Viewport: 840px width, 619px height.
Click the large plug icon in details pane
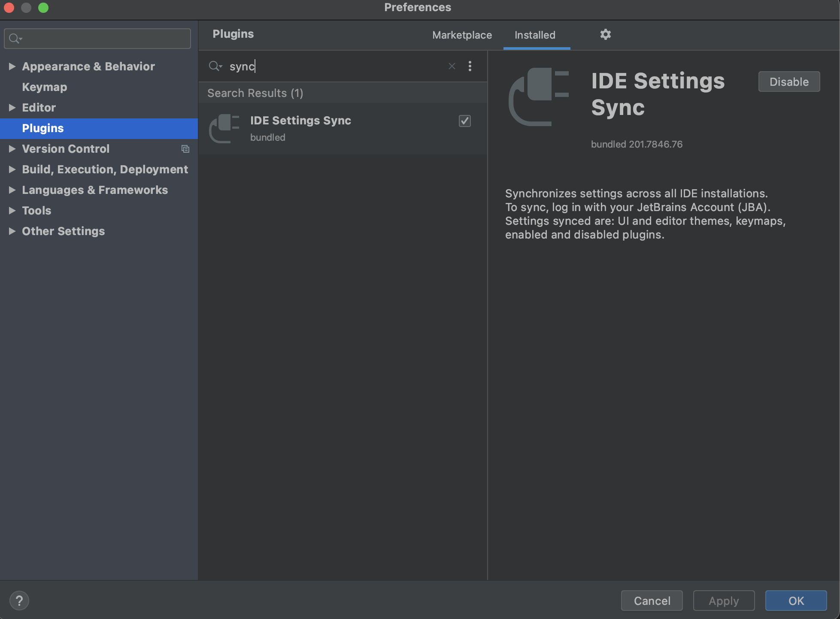539,97
